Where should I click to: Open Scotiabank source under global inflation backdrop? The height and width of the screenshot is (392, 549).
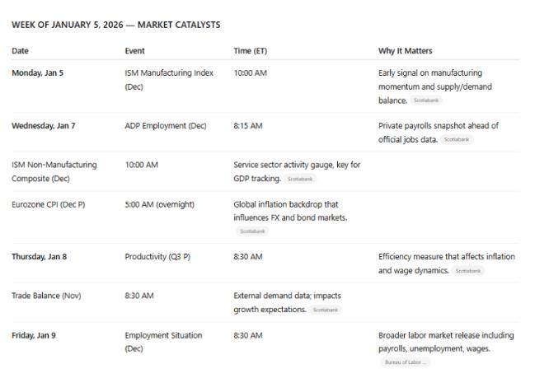[x=251, y=231]
